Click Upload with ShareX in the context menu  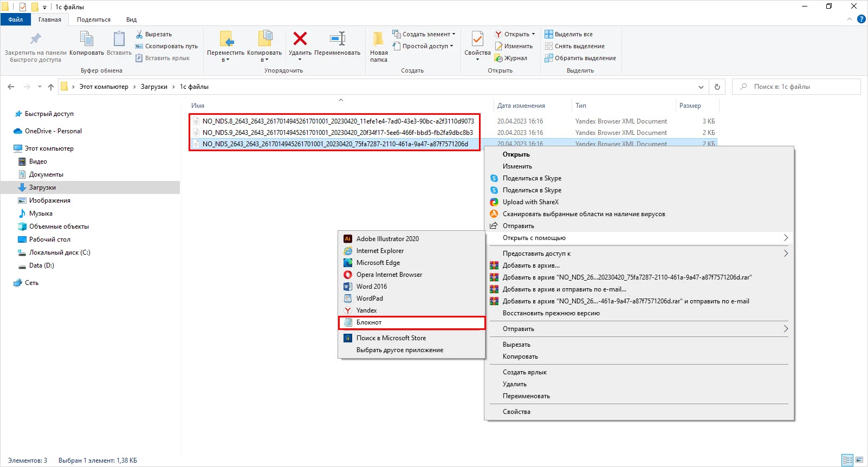(639, 202)
